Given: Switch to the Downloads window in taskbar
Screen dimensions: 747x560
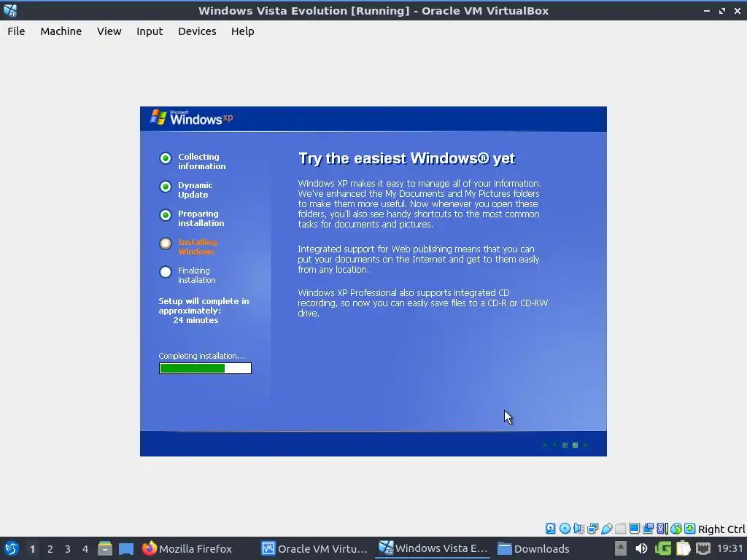Looking at the screenshot, I should click(533, 548).
